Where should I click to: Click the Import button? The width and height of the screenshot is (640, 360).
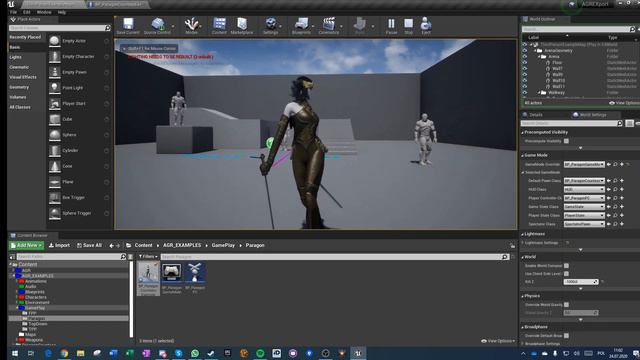pyautogui.click(x=59, y=245)
